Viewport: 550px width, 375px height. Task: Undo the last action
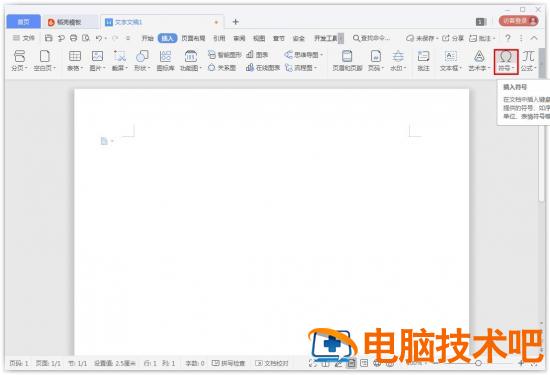click(99, 38)
